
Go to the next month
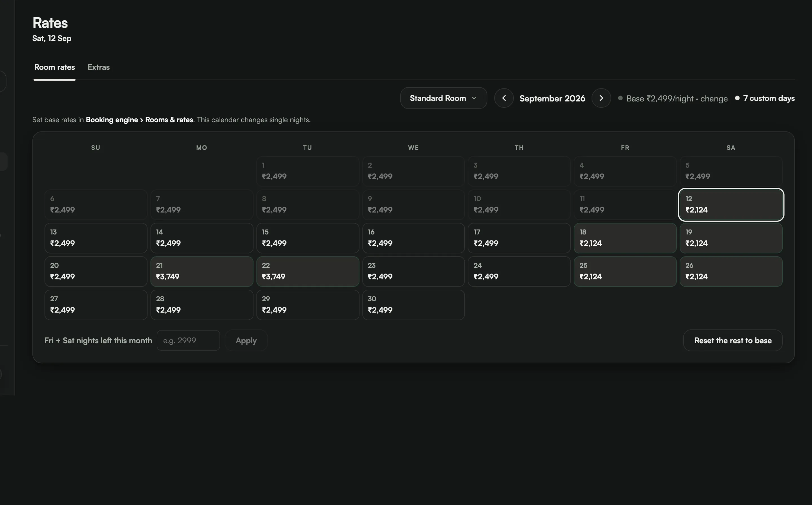point(601,98)
